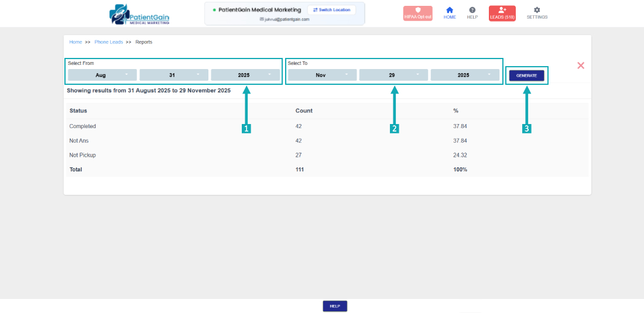Close the report with the red X
This screenshot has height=313, width=644.
click(581, 65)
